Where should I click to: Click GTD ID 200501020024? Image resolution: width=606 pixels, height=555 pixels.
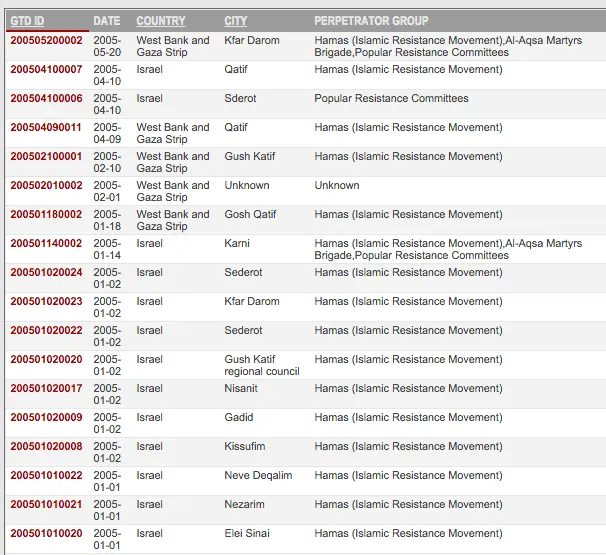pyautogui.click(x=46, y=273)
